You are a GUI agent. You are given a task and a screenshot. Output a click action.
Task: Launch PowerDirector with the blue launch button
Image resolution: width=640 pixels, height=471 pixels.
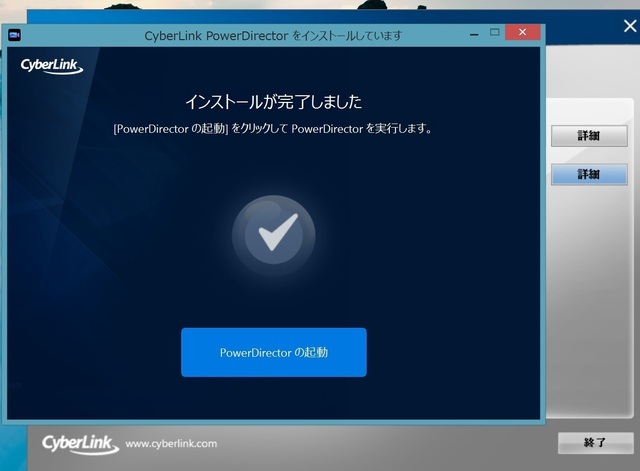(274, 352)
